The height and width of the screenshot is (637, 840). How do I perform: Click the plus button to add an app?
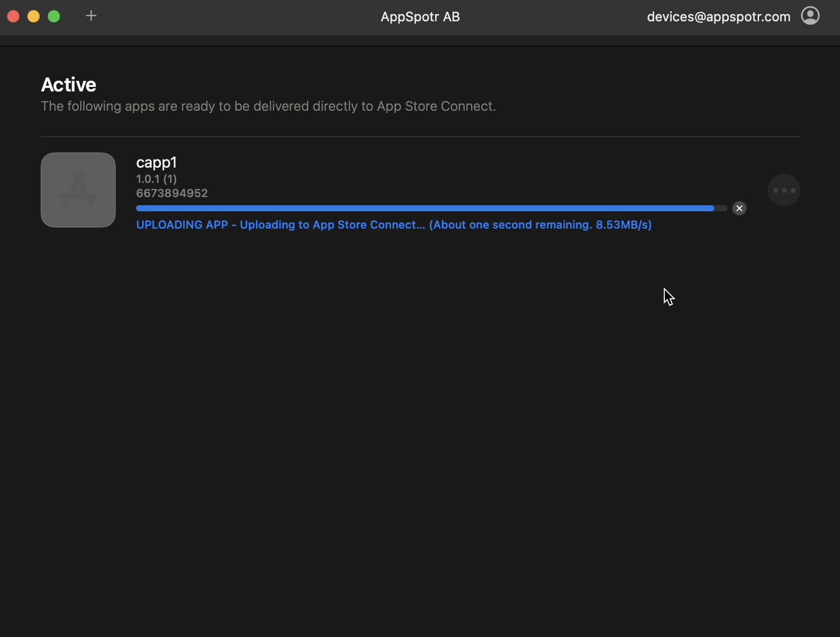tap(91, 16)
